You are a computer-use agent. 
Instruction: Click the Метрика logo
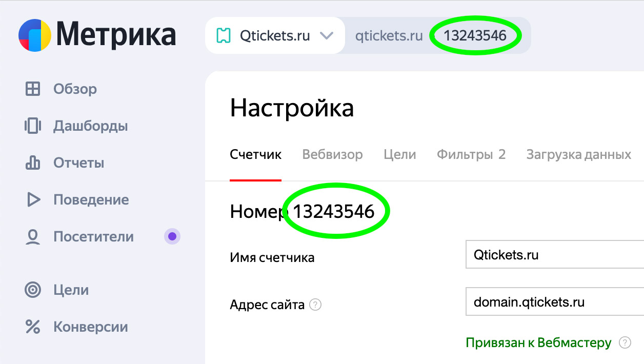[x=97, y=35]
